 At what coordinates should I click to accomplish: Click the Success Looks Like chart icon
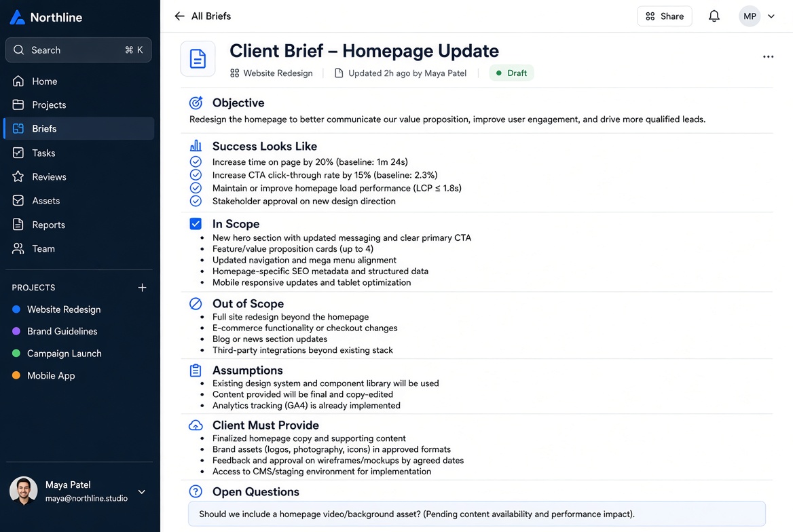(196, 146)
